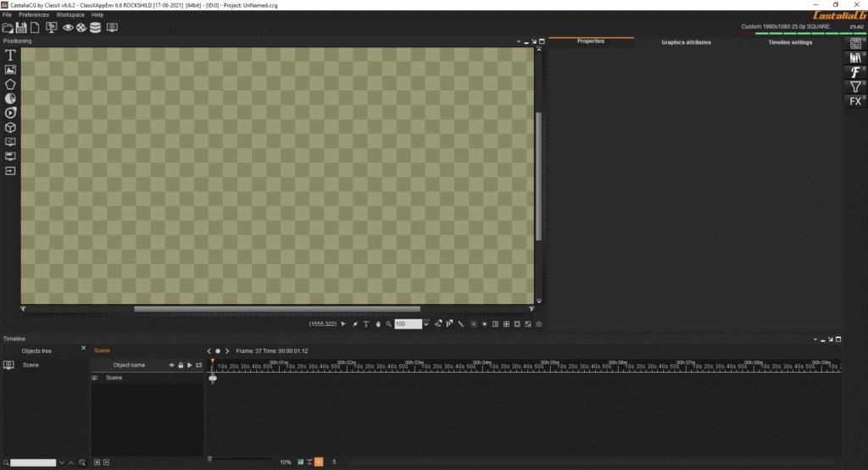Toggle the lock column icon in the timeline header
The width and height of the screenshot is (868, 470).
point(181,365)
